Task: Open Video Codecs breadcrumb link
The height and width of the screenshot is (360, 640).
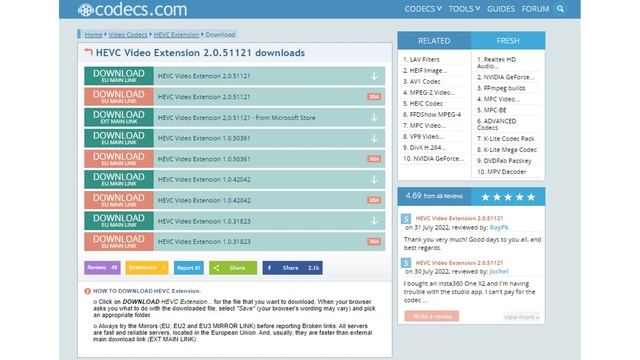Action: click(x=128, y=35)
